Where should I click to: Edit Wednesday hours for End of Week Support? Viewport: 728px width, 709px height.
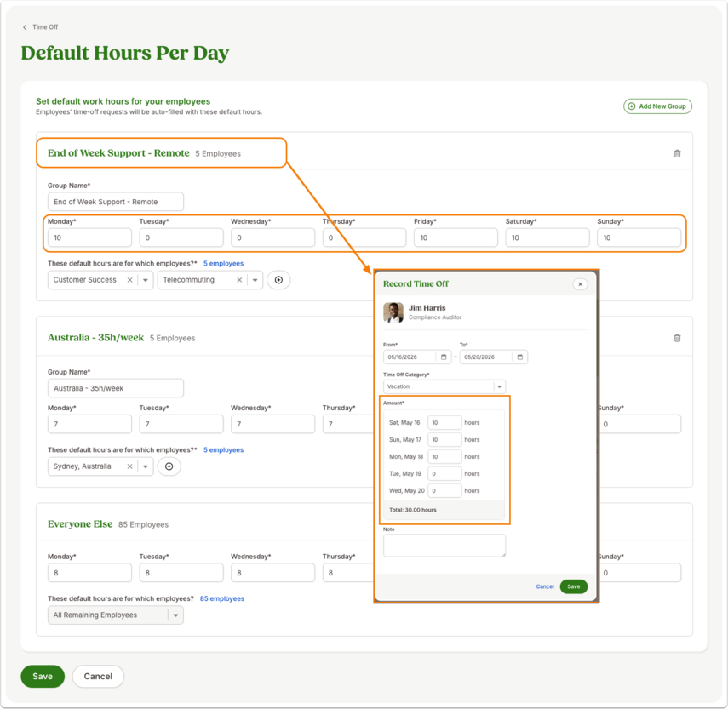point(273,237)
